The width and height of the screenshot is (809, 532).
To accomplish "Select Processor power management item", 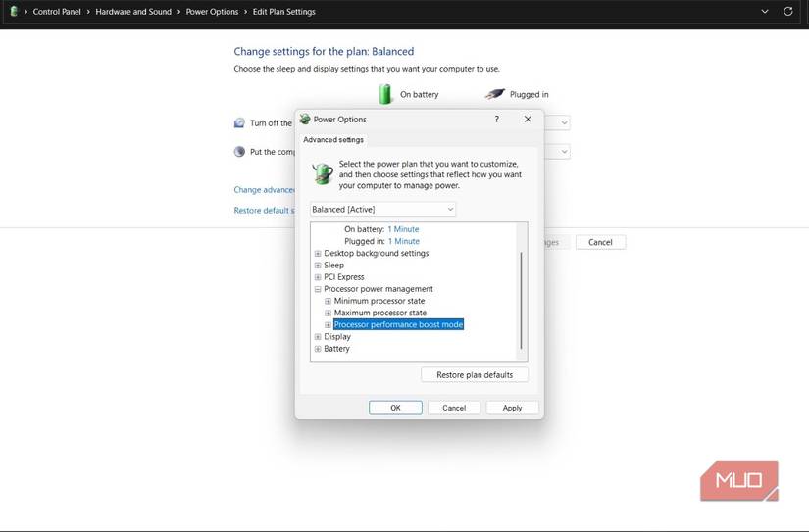I will pyautogui.click(x=379, y=289).
